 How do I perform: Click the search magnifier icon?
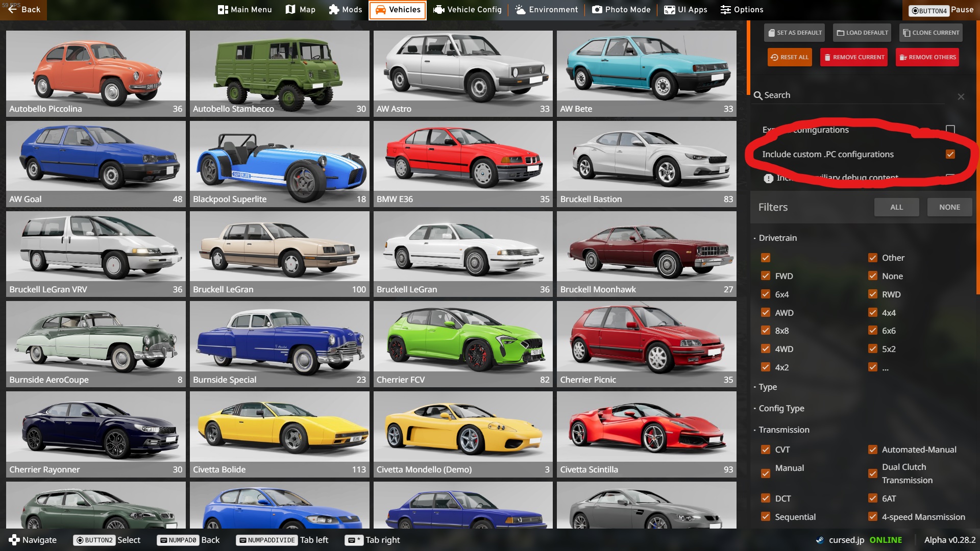tap(758, 95)
